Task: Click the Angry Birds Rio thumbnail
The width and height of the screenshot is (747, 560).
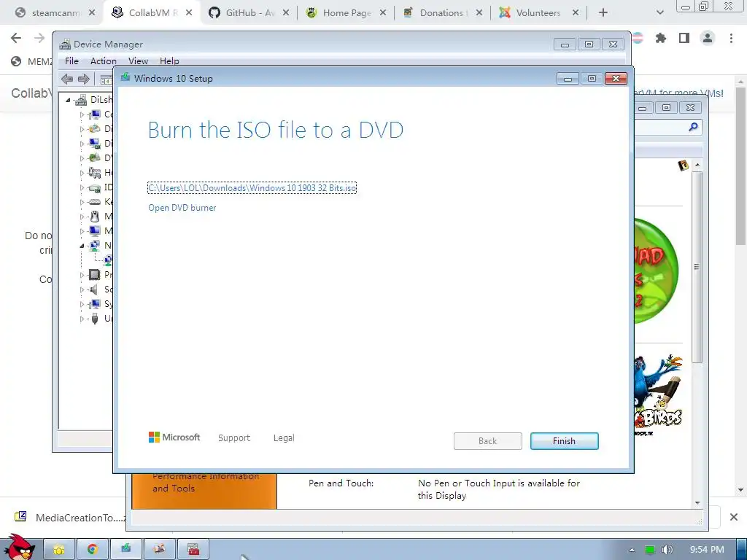Action: pyautogui.click(x=659, y=394)
